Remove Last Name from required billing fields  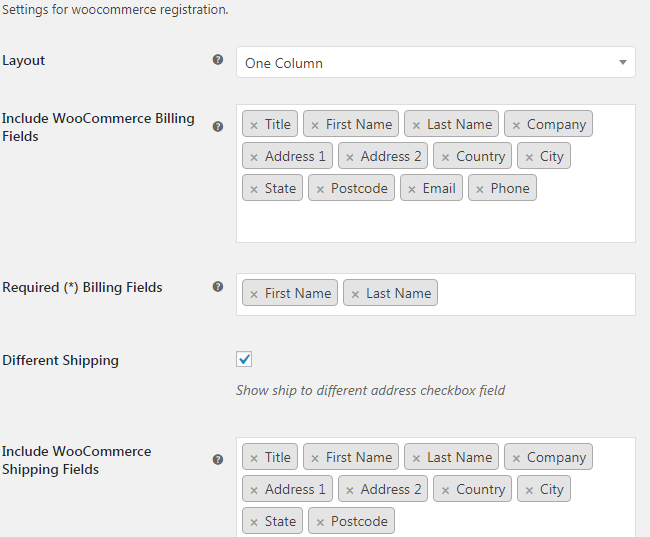[x=355, y=294]
